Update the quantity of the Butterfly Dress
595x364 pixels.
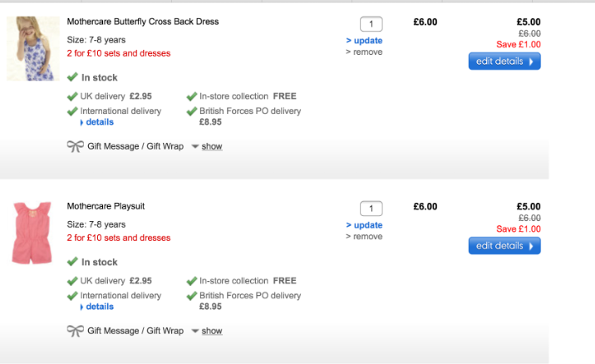click(366, 41)
